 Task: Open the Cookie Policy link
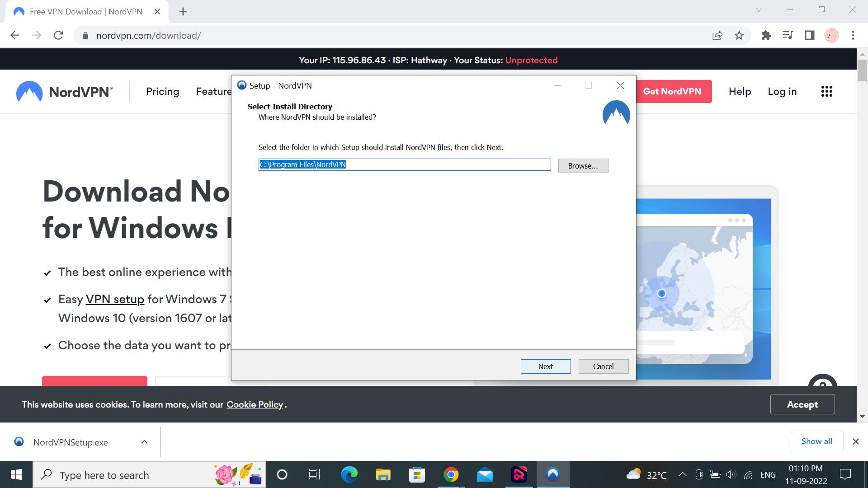[x=255, y=405]
